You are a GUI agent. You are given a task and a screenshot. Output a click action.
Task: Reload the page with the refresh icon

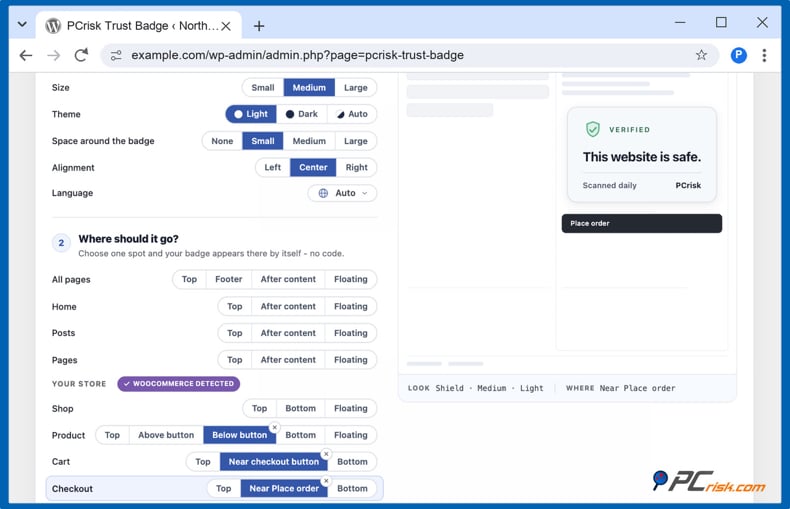pos(81,55)
